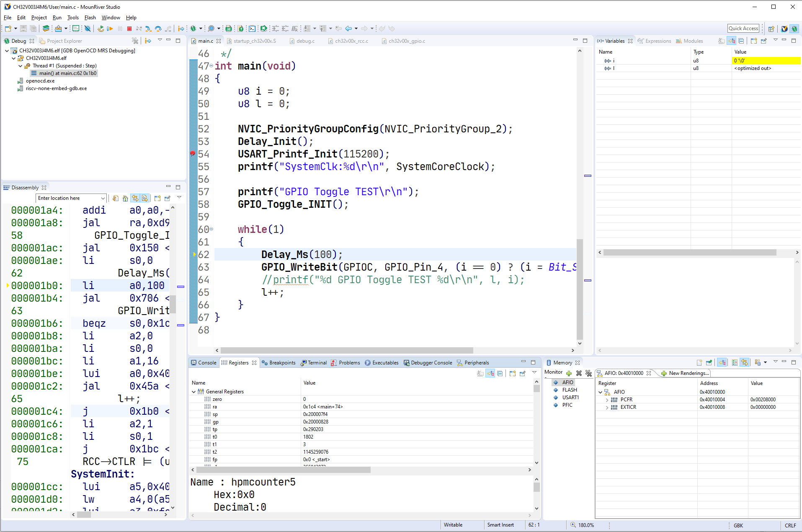Select the main() stack frame at main.c:62
Viewport: 802px width, 532px height.
[x=67, y=73]
